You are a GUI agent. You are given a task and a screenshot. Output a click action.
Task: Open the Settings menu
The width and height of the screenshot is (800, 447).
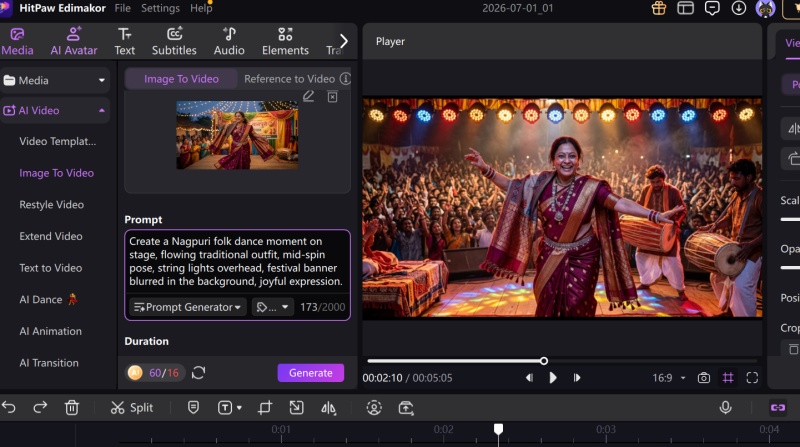pos(160,8)
